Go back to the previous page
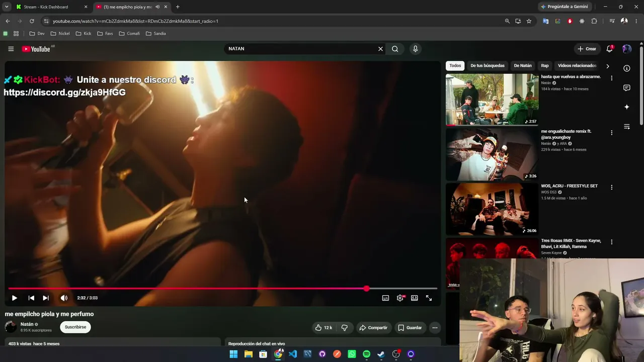The height and width of the screenshot is (362, 644). coord(8,21)
